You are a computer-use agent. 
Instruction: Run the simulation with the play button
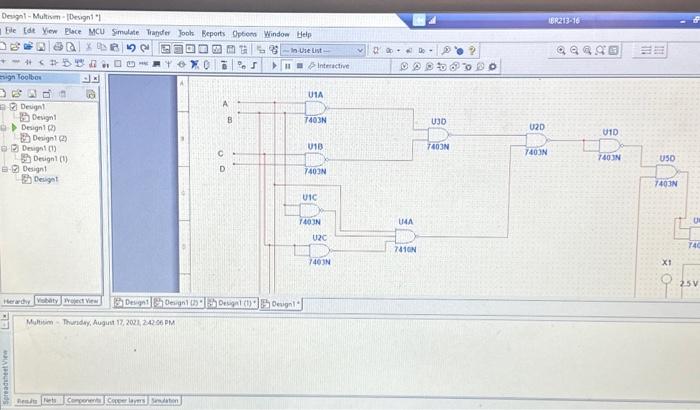[x=274, y=66]
